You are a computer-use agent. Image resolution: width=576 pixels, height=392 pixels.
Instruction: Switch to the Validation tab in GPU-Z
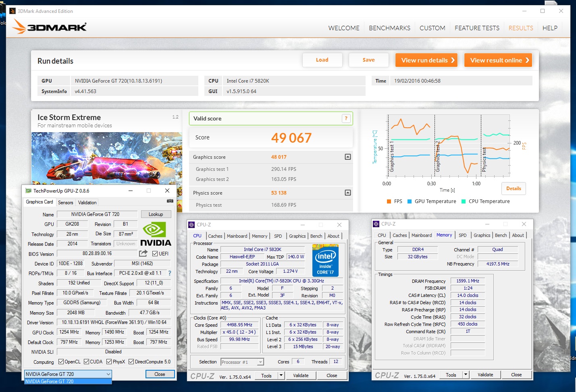(87, 203)
